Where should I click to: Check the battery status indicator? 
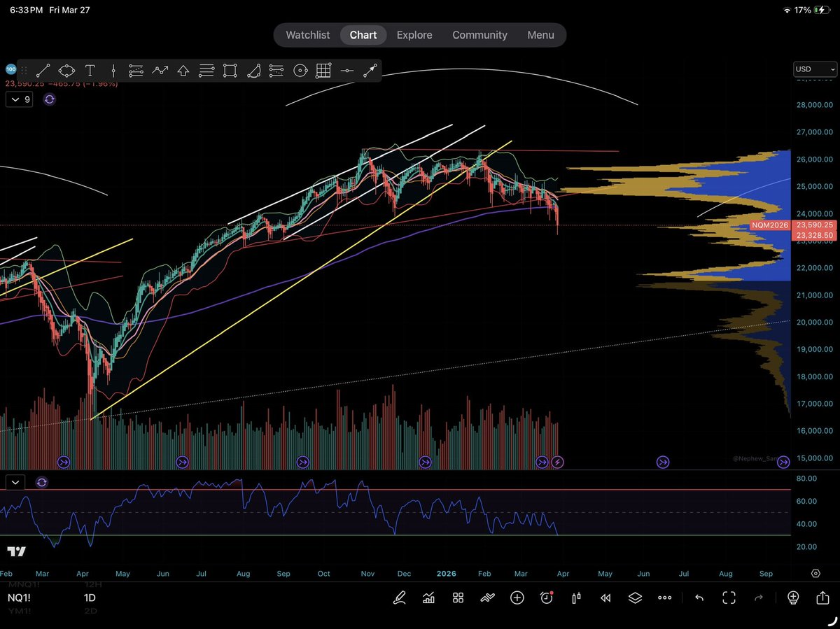(823, 10)
